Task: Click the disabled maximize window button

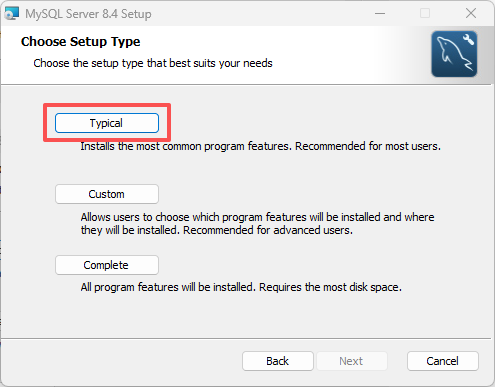Action: 425,14
